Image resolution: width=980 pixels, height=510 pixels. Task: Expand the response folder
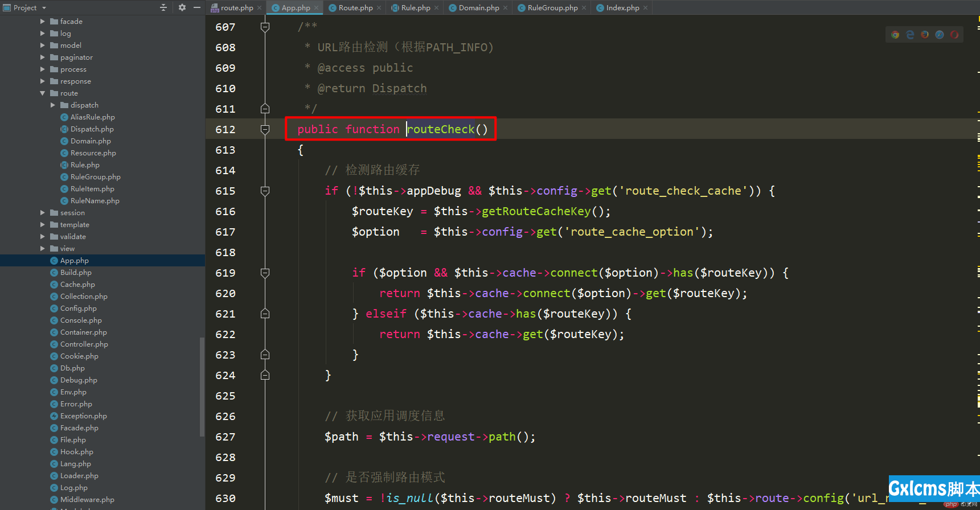pyautogui.click(x=43, y=81)
